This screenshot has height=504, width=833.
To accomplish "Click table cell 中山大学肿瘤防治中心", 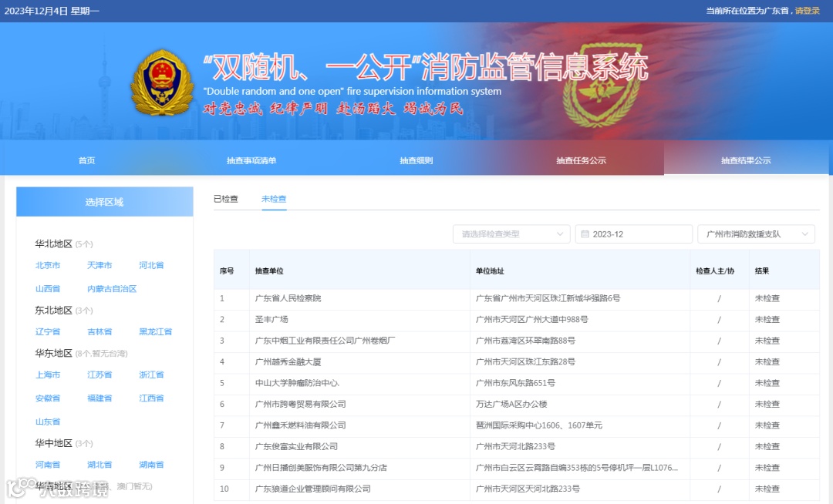I will pos(297,383).
